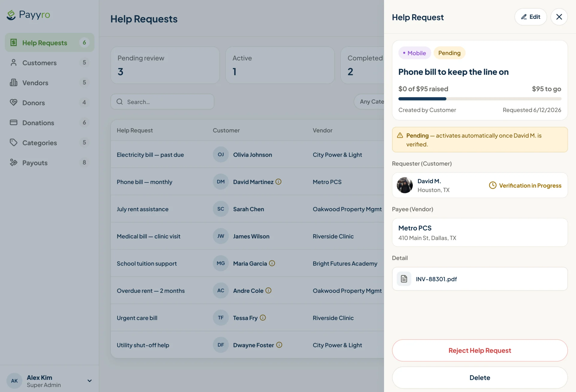Screen dimensions: 576x392
Task: Open Electricity bill — past due row
Action: (x=247, y=154)
